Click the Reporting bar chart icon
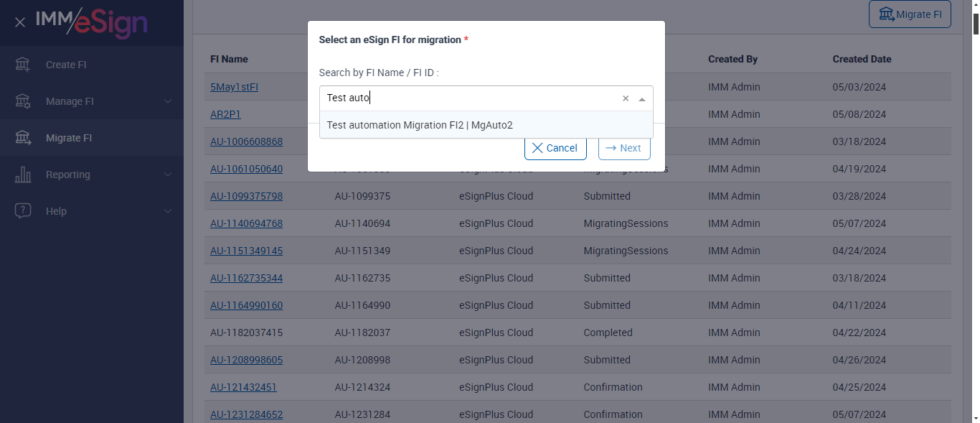The width and height of the screenshot is (980, 423). pos(23,175)
